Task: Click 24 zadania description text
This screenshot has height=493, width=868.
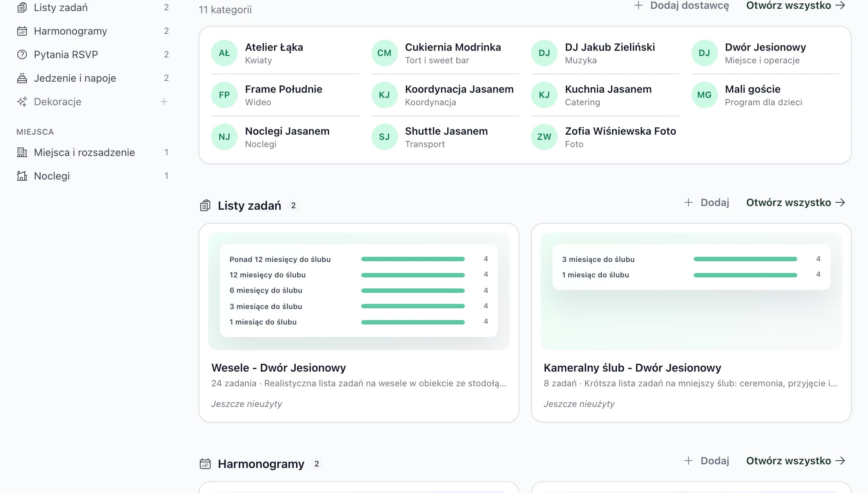Action: (359, 383)
